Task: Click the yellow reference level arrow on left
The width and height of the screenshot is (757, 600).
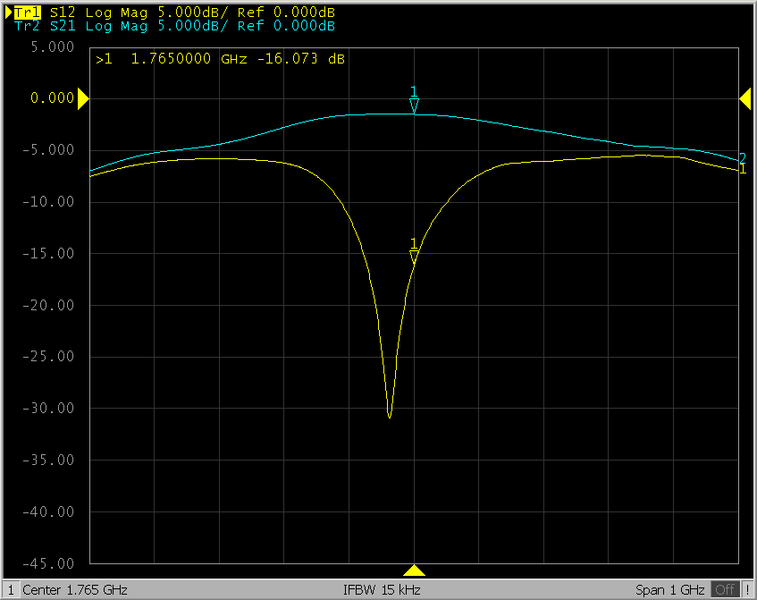Action: pyautogui.click(x=84, y=98)
